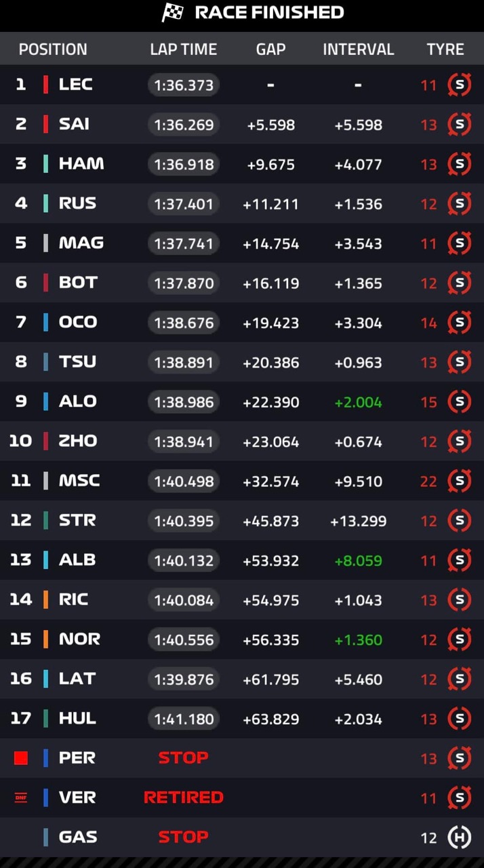Click Schumacher's soft tyre icon
The width and height of the screenshot is (484, 868).
pos(459,481)
